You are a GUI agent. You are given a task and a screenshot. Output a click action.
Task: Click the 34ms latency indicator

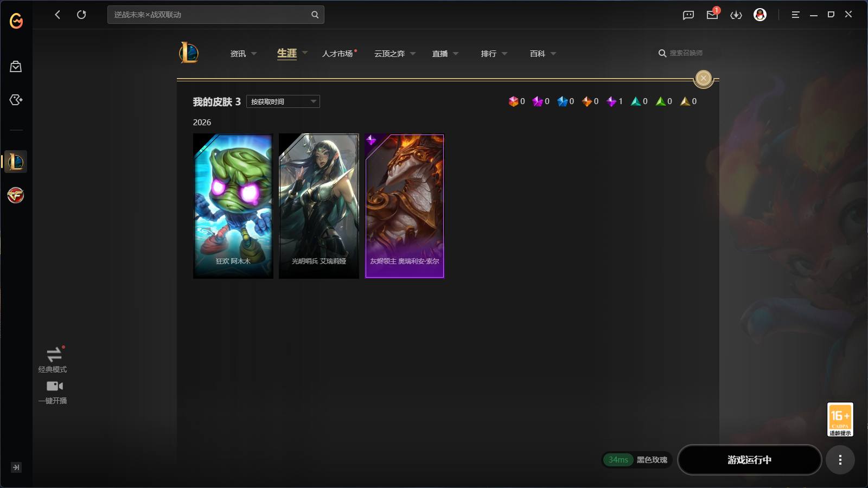pos(618,460)
